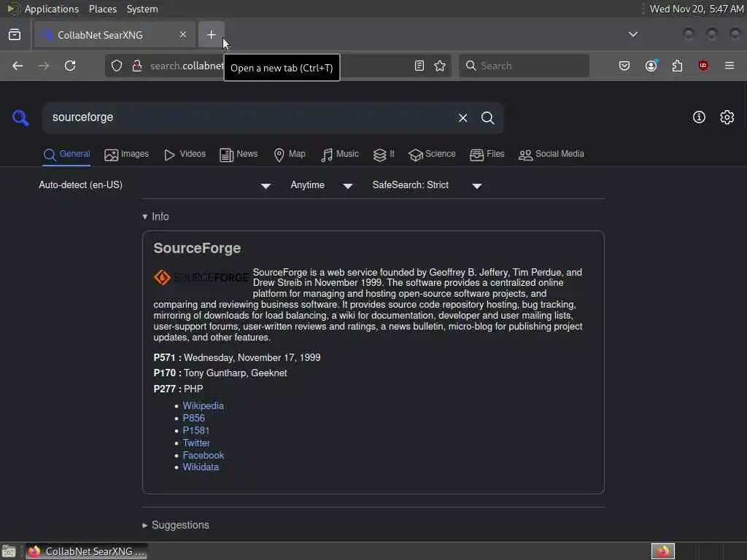Screen dimensions: 747x560
Task: Open the SafeSearch: Strict dropdown
Action: click(427, 185)
